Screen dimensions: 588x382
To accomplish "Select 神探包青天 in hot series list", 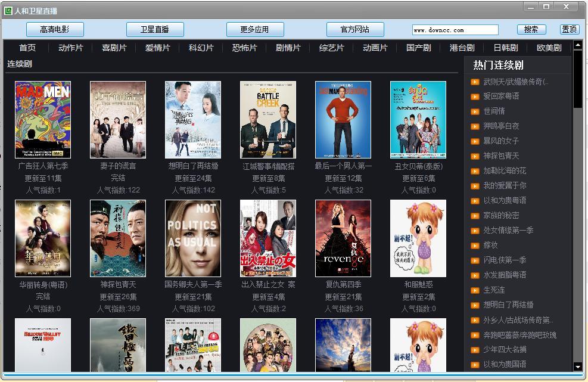I will coord(501,156).
